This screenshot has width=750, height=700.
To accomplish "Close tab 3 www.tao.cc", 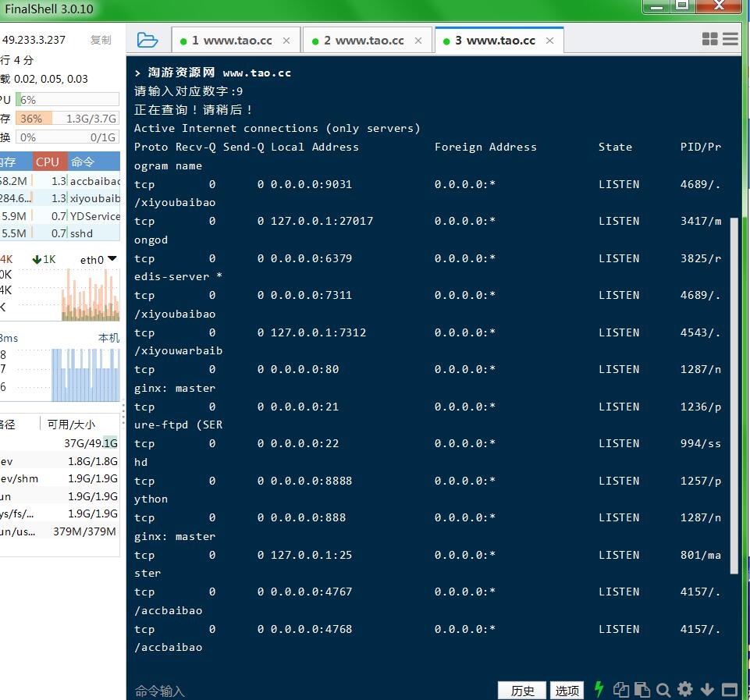I will pos(550,41).
